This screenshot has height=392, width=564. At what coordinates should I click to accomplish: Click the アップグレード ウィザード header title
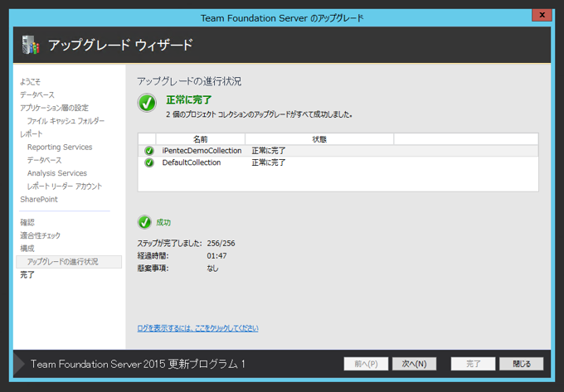(120, 46)
